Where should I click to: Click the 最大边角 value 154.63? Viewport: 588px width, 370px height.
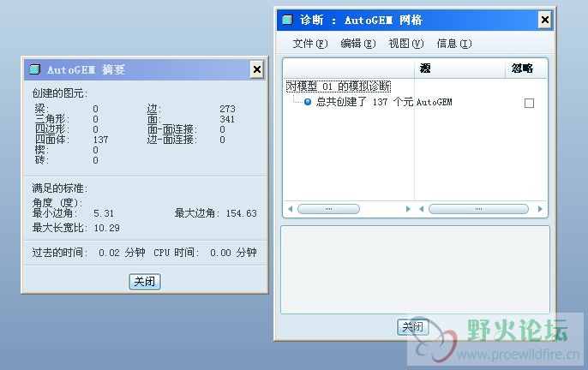pos(241,213)
